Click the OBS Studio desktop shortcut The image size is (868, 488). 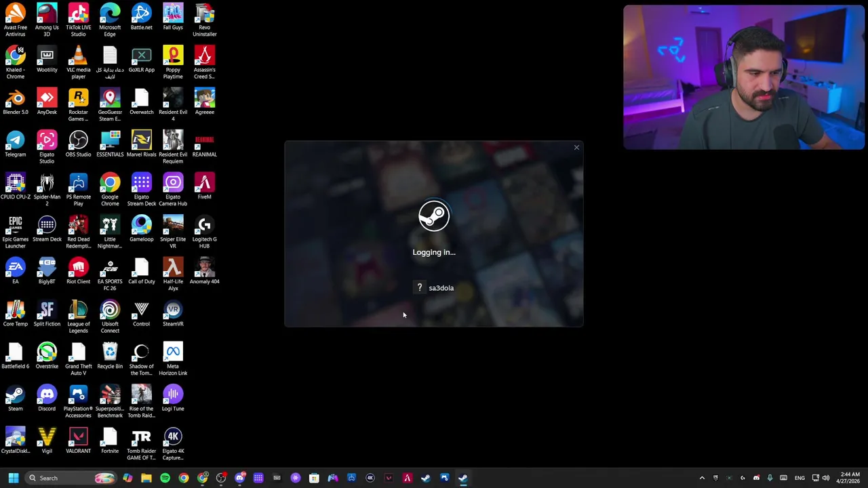(78, 144)
